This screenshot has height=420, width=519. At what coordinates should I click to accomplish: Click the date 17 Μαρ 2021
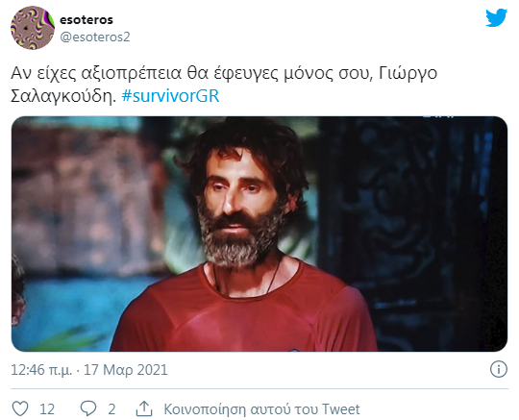pyautogui.click(x=126, y=370)
